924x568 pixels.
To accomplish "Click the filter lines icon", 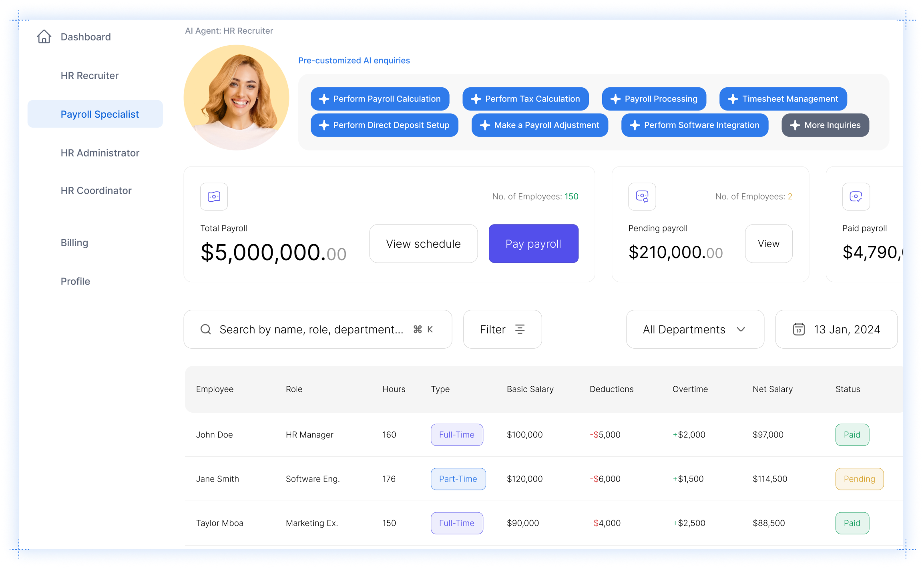I will tap(520, 329).
